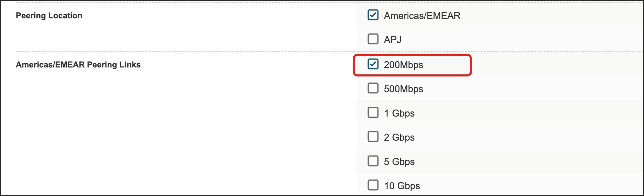Click the 10 Gbps label text
This screenshot has height=196, width=644.
(x=402, y=186)
